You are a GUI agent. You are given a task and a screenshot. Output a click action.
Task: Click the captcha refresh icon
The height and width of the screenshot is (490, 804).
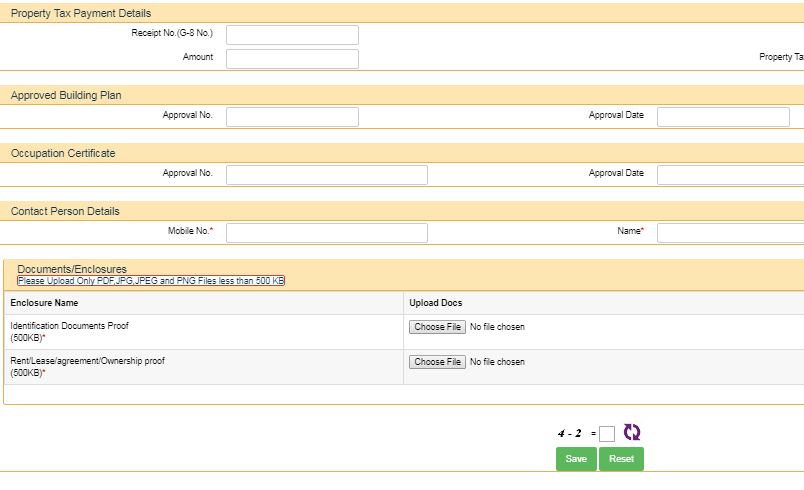pos(632,433)
